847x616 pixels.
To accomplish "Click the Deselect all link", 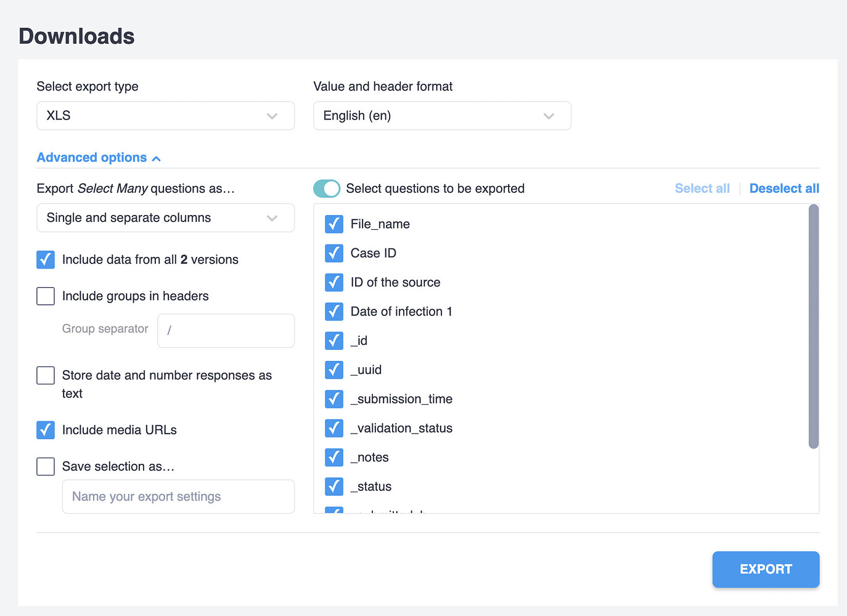I will (784, 188).
